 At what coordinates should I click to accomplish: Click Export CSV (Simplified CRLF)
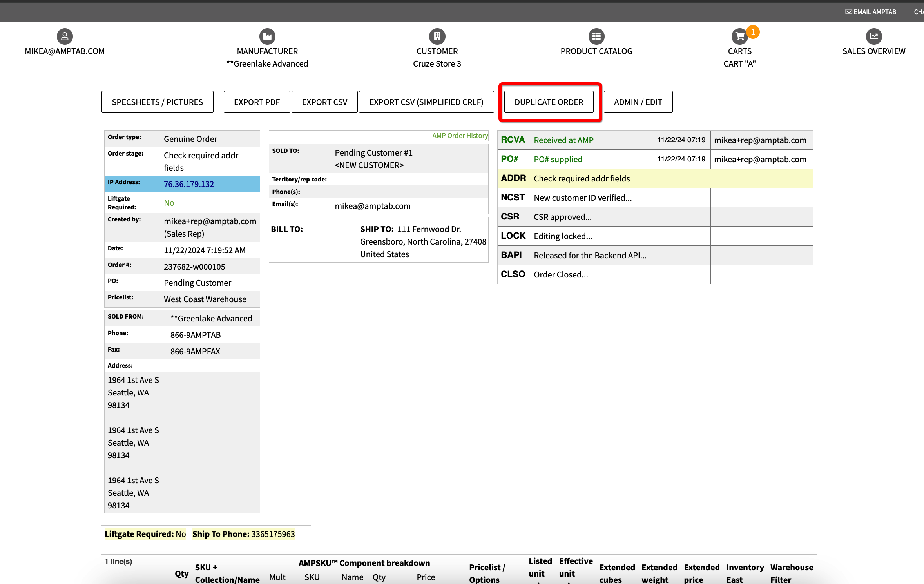(x=426, y=102)
